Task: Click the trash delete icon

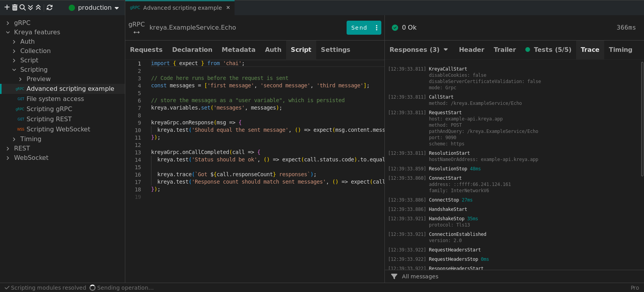Action: click(x=14, y=7)
